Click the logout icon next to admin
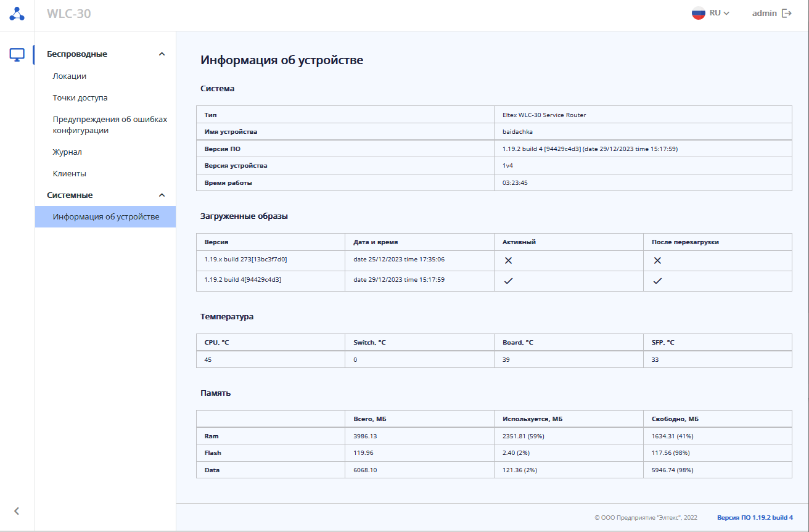 pyautogui.click(x=787, y=13)
